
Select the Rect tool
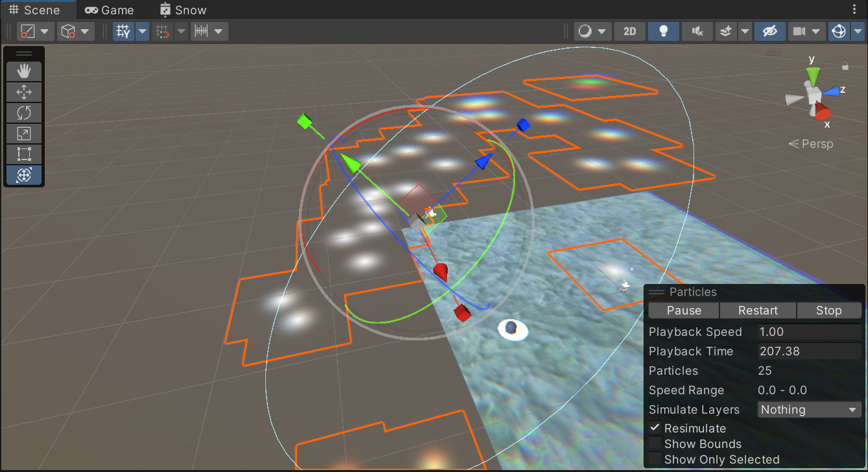(x=24, y=154)
